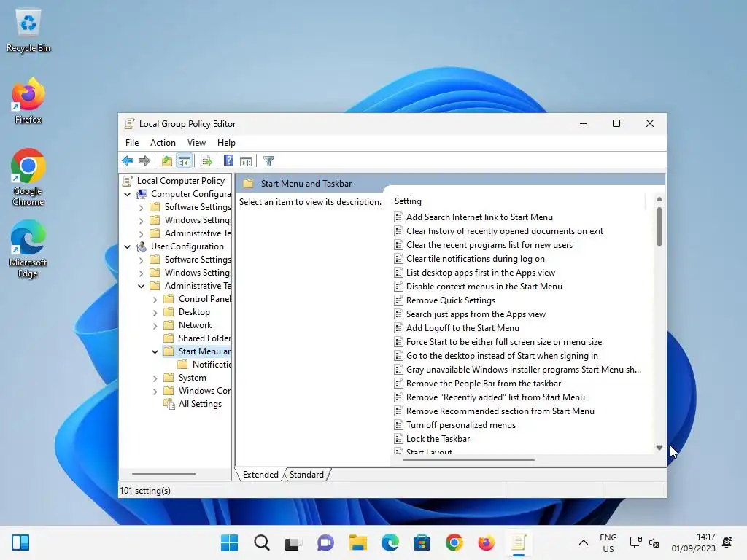Switch to the Standard tab
Screen dimensions: 747x560
click(306, 474)
